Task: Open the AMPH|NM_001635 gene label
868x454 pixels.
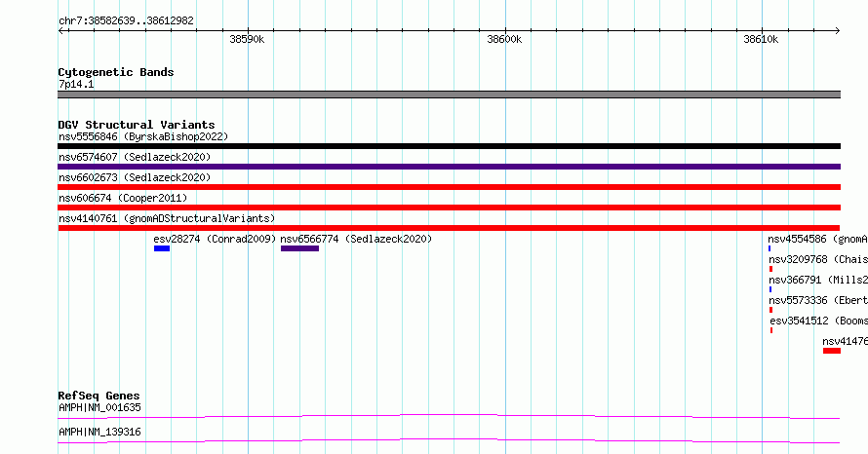Action: [99, 407]
